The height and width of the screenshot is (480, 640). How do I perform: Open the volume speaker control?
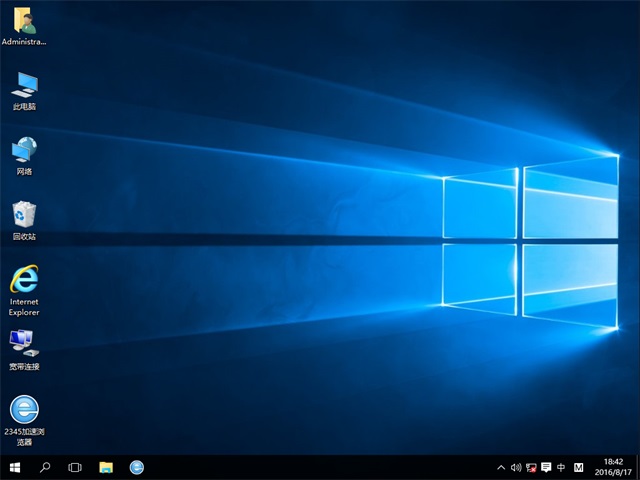pyautogui.click(x=516, y=467)
